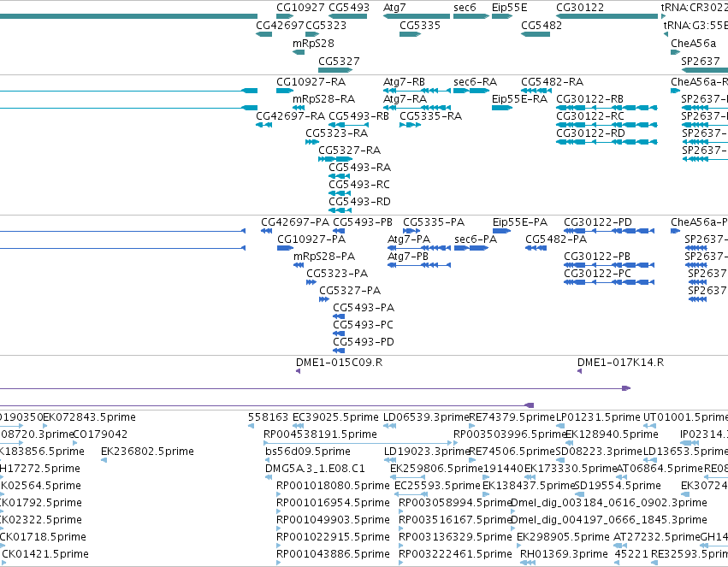This screenshot has height=567, width=728.
Task: Click the CG5493-RD transcript label
Action: click(360, 202)
